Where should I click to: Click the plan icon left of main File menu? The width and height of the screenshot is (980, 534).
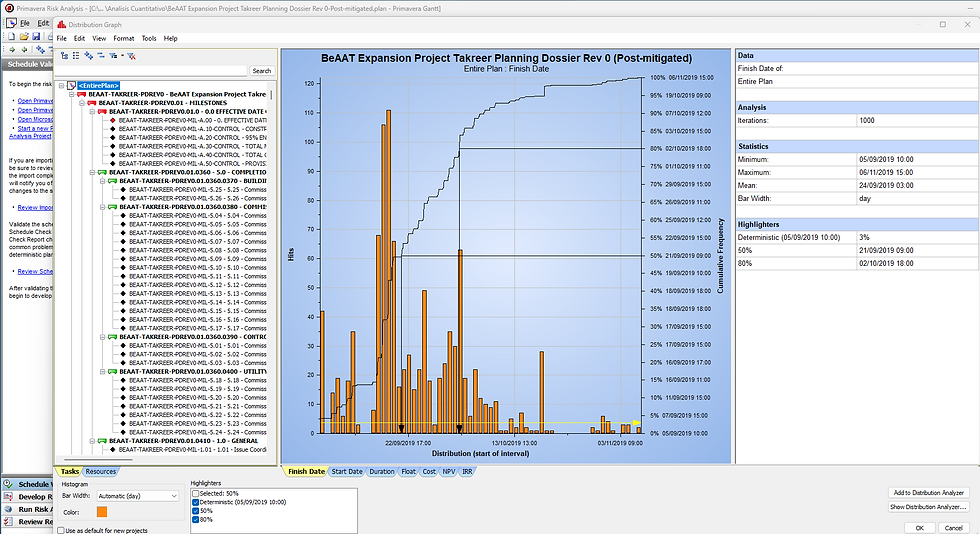11,23
